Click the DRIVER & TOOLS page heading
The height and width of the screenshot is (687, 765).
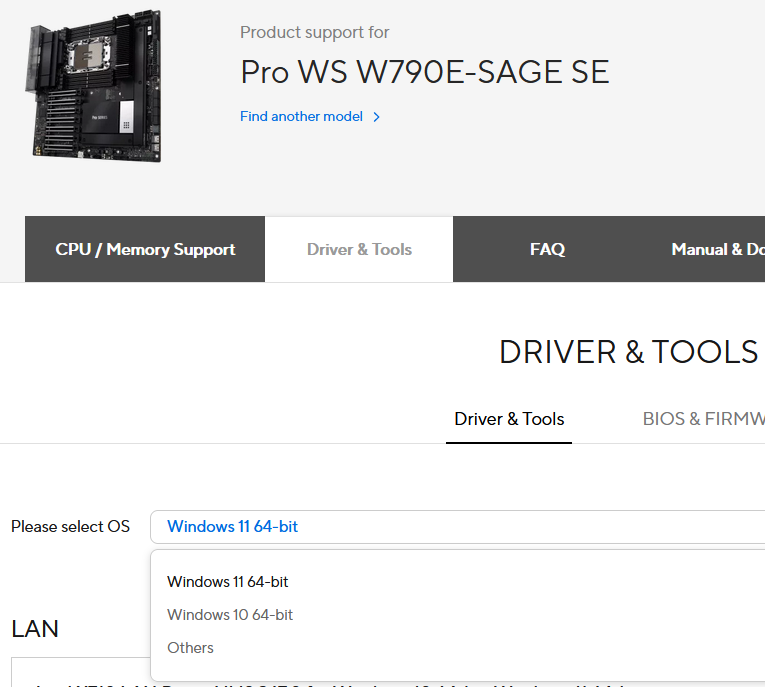(628, 352)
